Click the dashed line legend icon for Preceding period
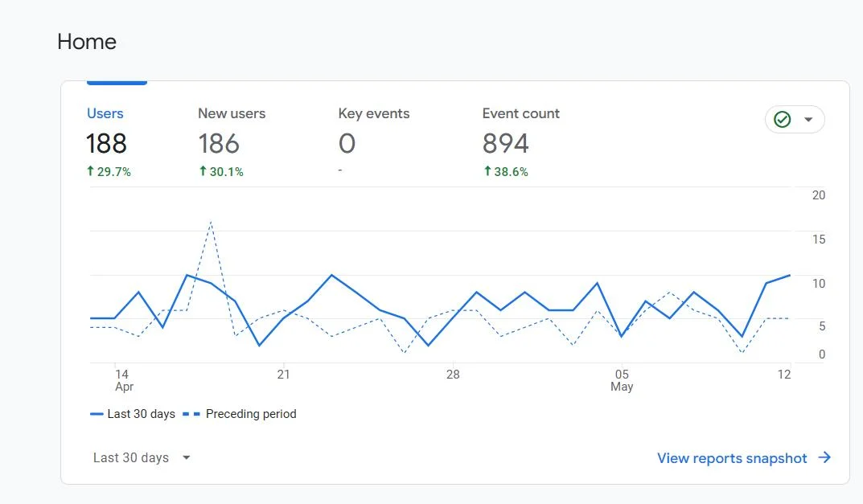Image resolution: width=863 pixels, height=504 pixels. [191, 414]
